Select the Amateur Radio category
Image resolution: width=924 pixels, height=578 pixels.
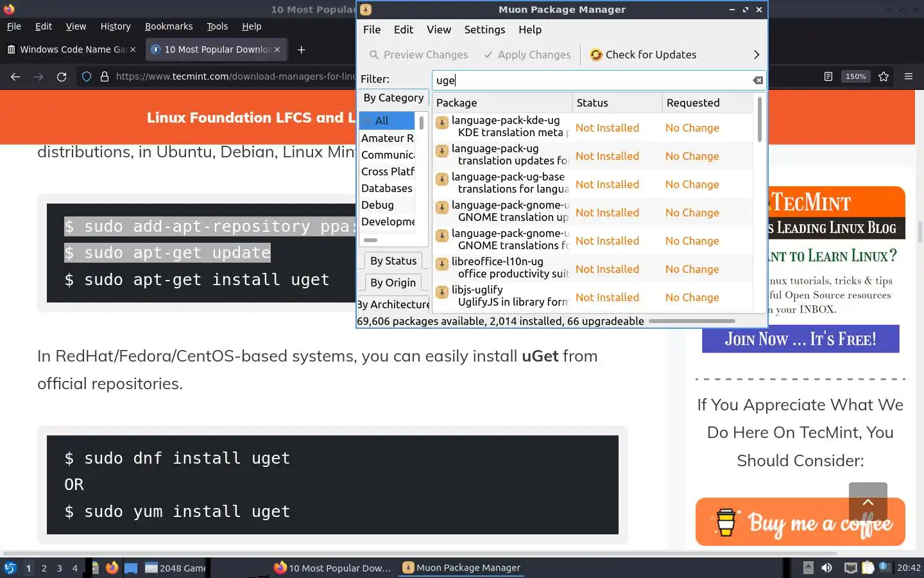pyautogui.click(x=387, y=138)
